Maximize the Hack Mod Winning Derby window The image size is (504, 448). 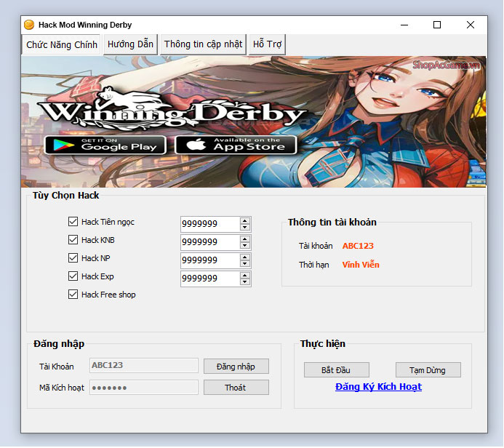pos(437,25)
